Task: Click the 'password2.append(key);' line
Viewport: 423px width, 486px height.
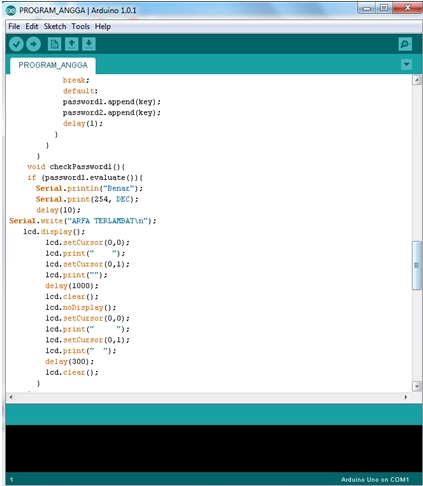Action: 112,113
